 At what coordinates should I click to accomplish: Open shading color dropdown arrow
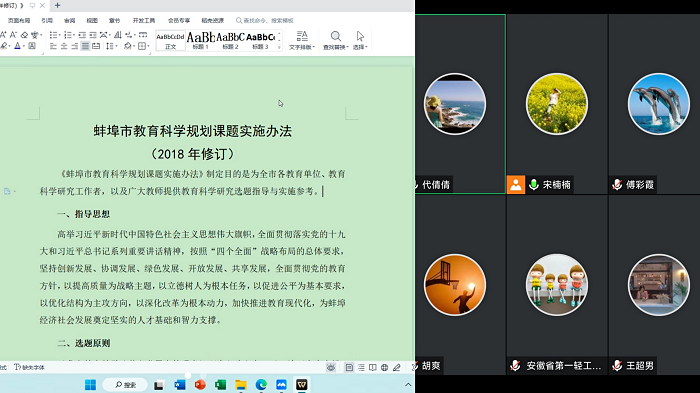point(134,46)
